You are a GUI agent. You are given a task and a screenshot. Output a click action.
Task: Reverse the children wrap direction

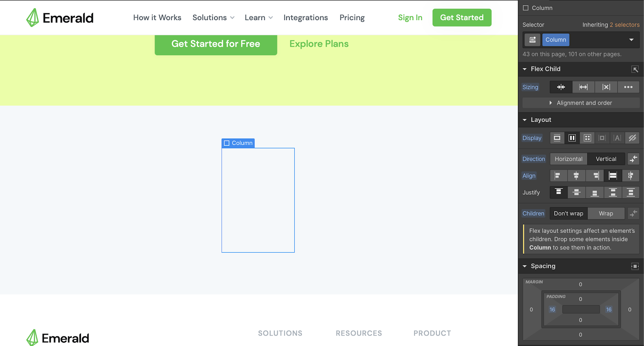[x=634, y=213]
